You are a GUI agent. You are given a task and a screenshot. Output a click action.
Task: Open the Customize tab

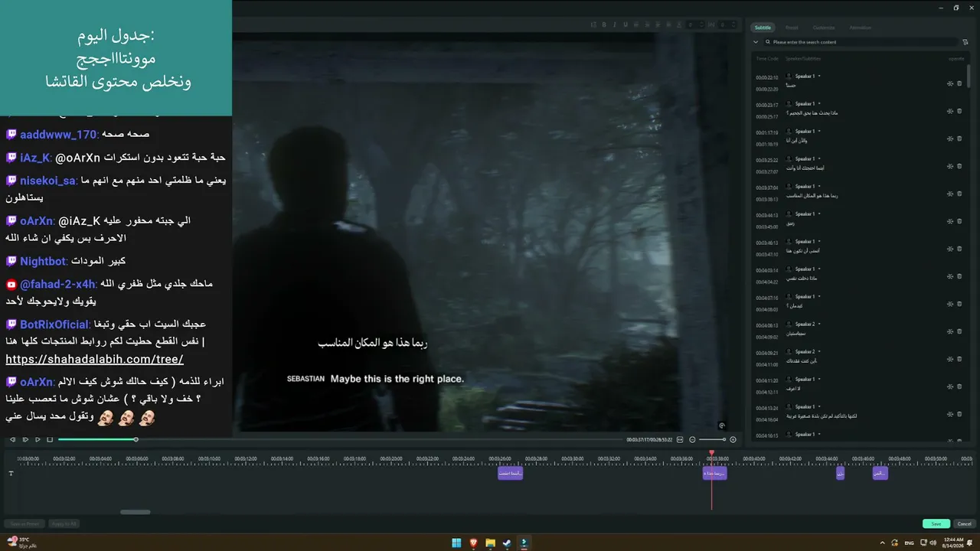[824, 28]
